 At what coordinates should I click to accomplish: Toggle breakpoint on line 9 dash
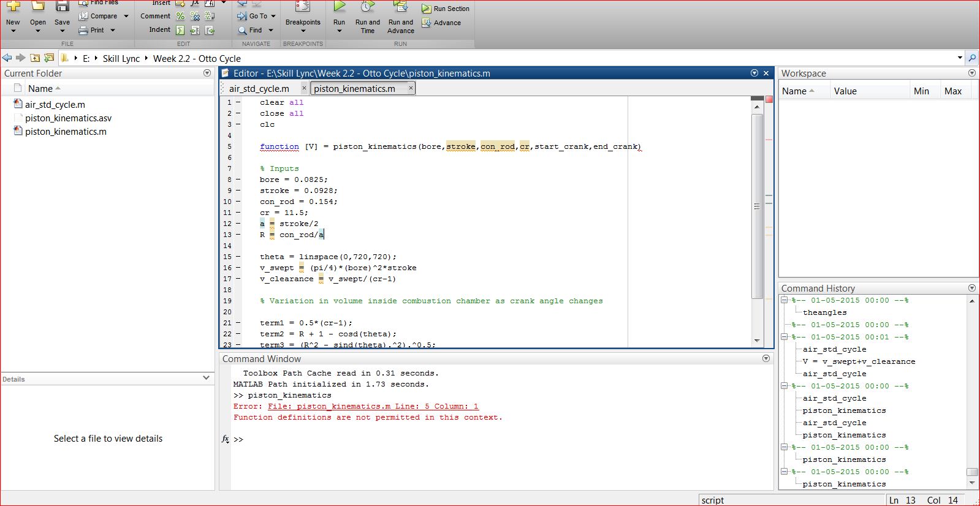(238, 191)
